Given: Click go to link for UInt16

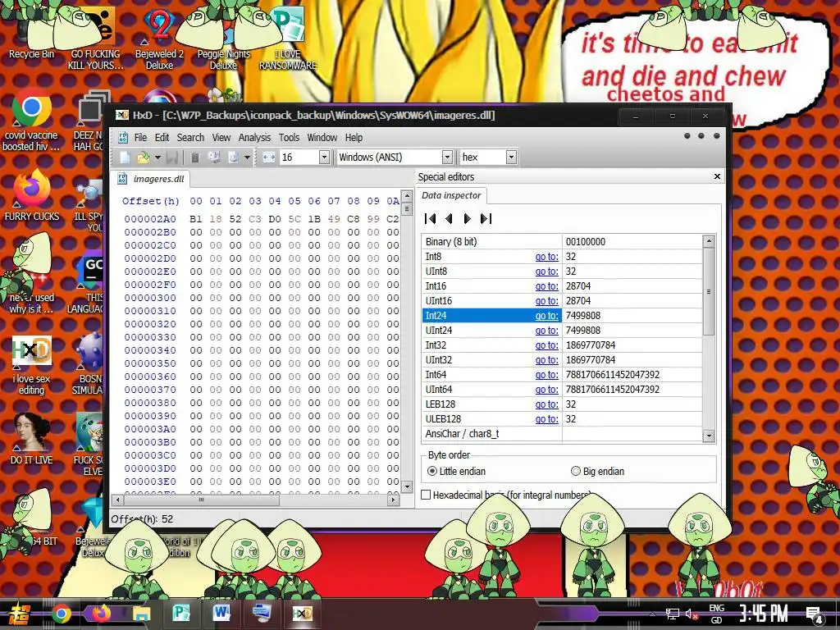Looking at the screenshot, I should click(546, 301).
